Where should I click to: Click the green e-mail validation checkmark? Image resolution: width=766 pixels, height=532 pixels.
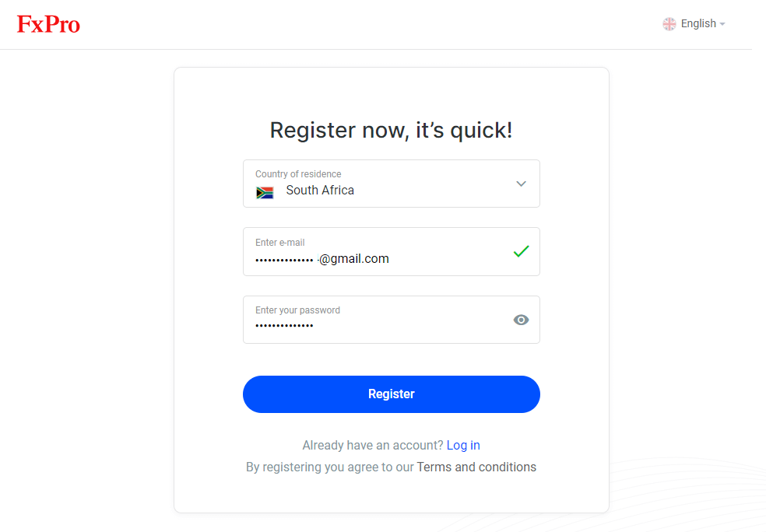[x=521, y=251]
